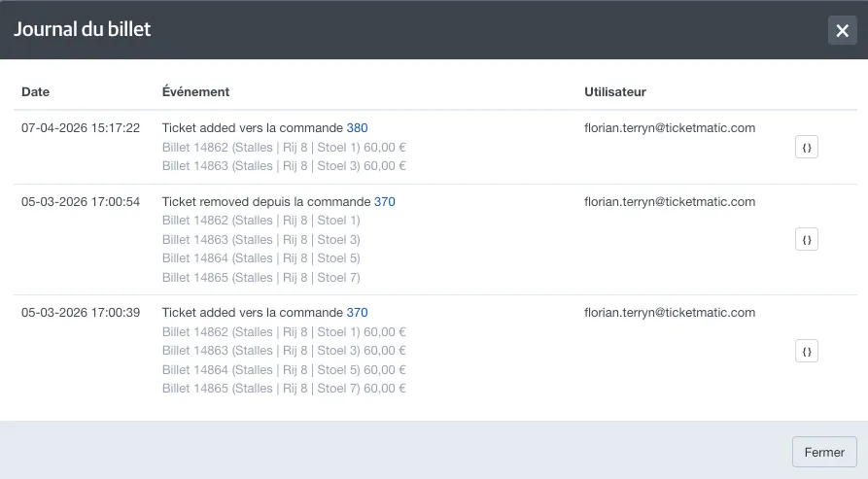Click Billet 14863 60,00 € line in 17:00:39 entry
The image size is (868, 479).
(x=284, y=351)
